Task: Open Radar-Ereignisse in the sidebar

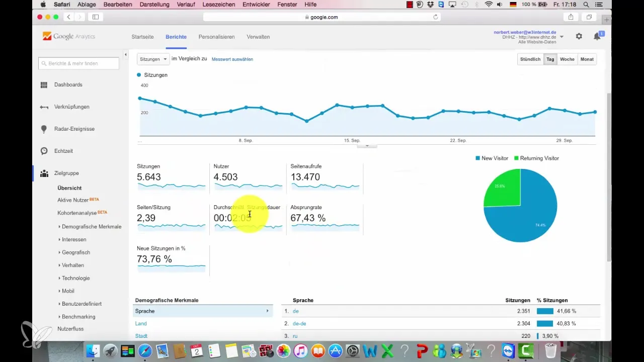Action: [74, 129]
